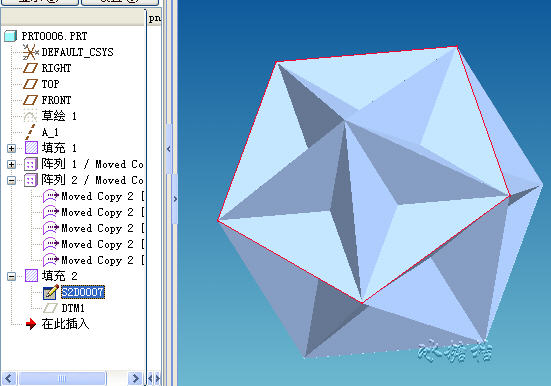This screenshot has width=551, height=386.
Task: Click the tree scrollbar left arrow
Action: coord(9,378)
